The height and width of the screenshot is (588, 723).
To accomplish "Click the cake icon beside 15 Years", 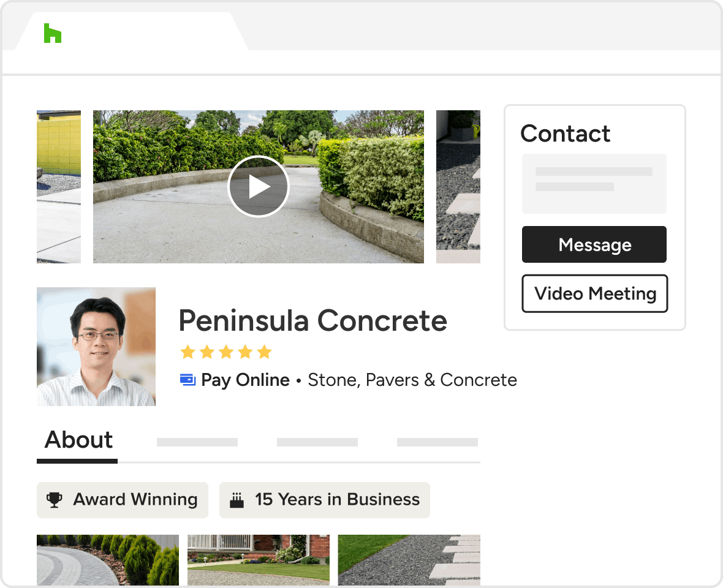I will pyautogui.click(x=237, y=500).
